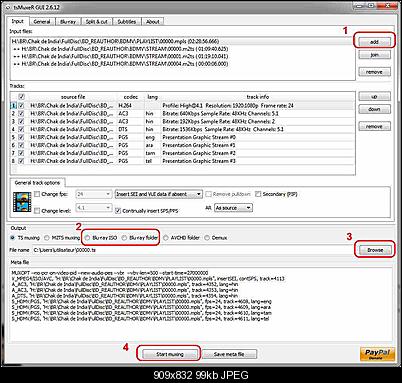This screenshot has height=383, width=402.
Task: Uncheck track 4 DTS checkbox
Action: (21, 129)
